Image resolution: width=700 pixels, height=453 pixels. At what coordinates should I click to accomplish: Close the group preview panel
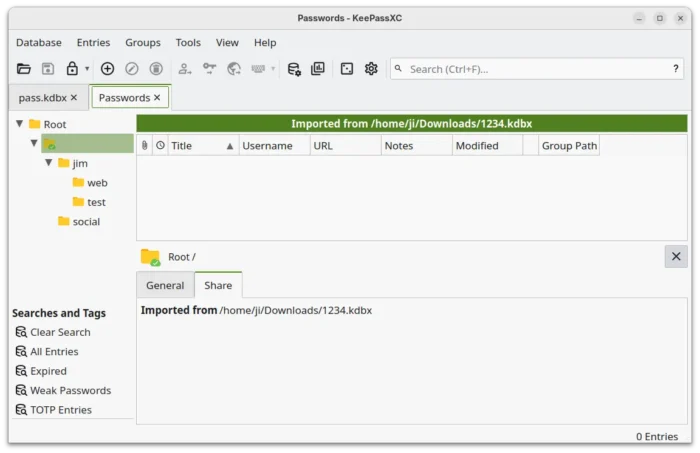[x=676, y=257]
